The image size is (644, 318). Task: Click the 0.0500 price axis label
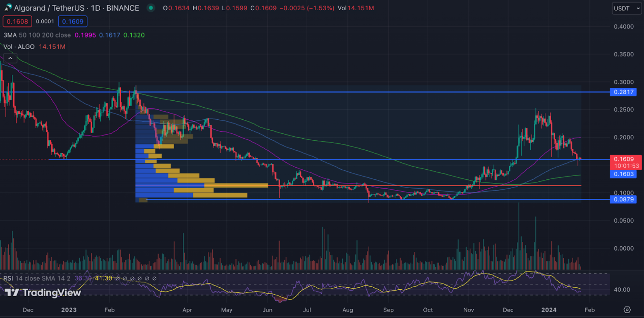pos(624,220)
